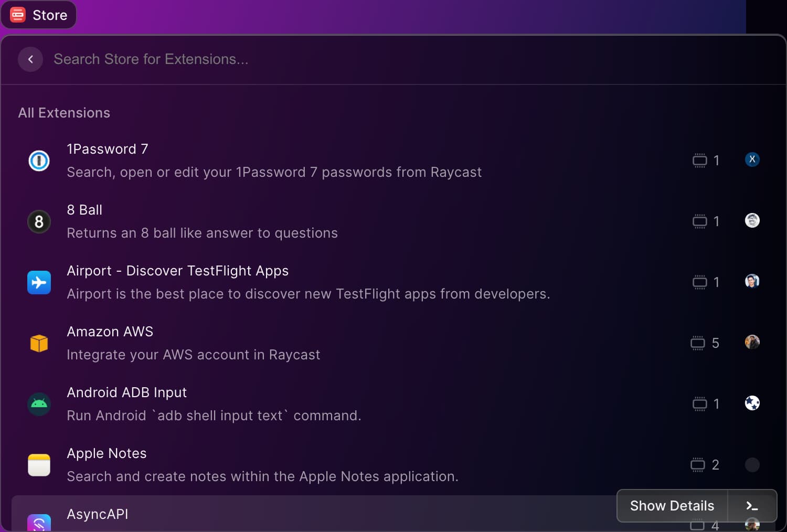The width and height of the screenshot is (787, 532).
Task: Click the AsyncAPI extension icon
Action: click(x=39, y=523)
